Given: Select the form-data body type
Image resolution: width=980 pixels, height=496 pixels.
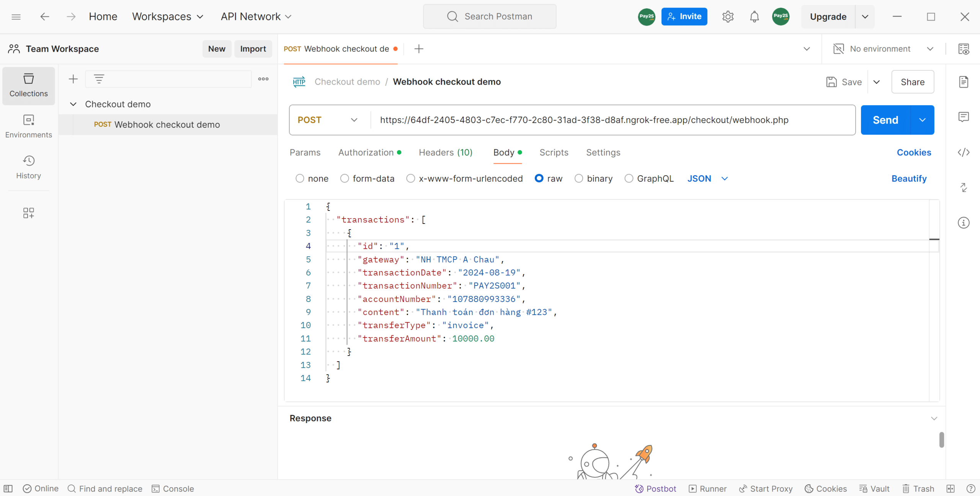Looking at the screenshot, I should [345, 179].
